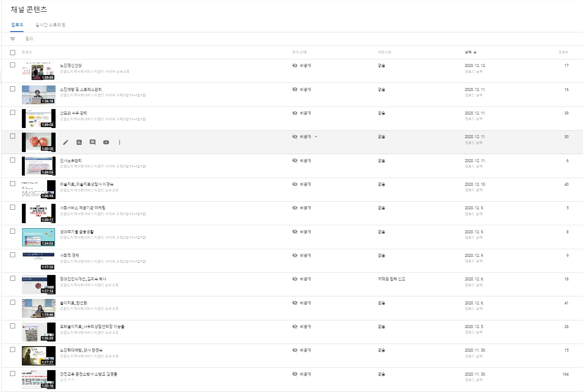
Task: Click the visibility icon for 사회적 경제
Action: click(295, 256)
